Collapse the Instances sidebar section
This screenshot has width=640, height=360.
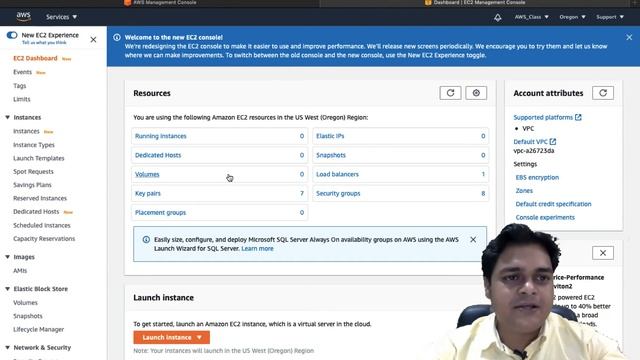coord(7,117)
